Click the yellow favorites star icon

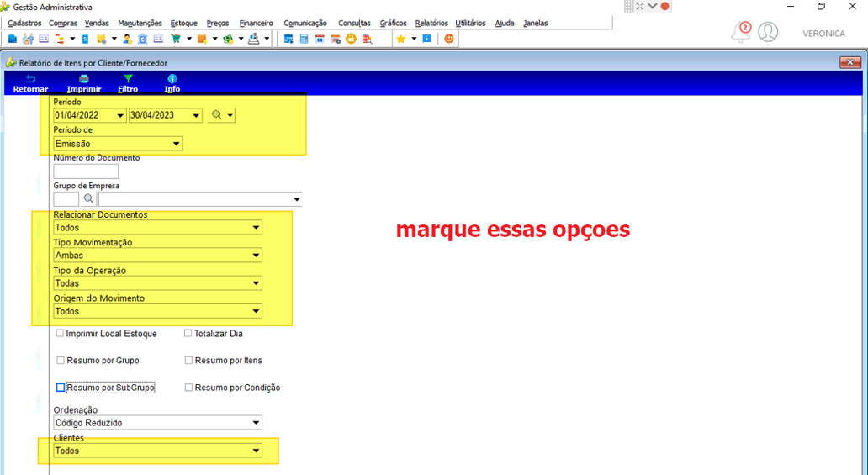(x=401, y=39)
